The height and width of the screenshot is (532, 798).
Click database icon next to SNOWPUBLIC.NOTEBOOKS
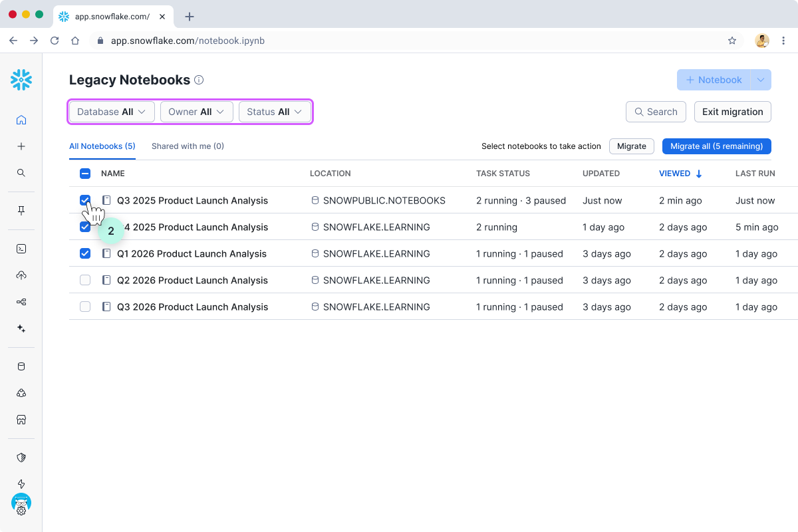(315, 200)
